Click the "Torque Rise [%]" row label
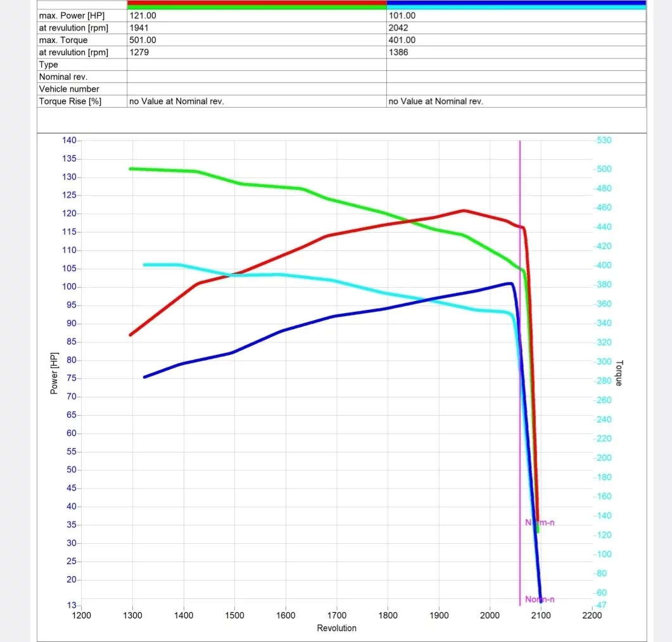 70,101
